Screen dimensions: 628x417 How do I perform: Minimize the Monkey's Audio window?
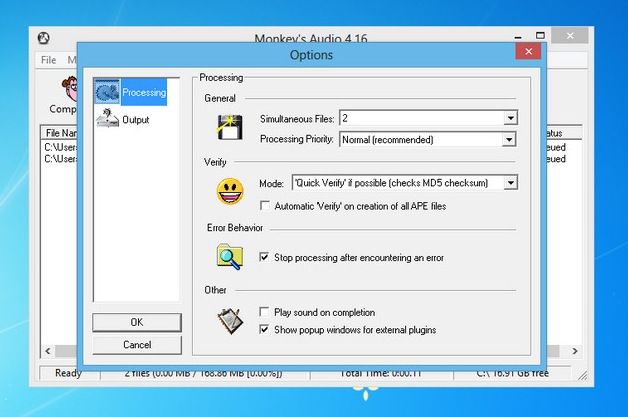pyautogui.click(x=518, y=37)
